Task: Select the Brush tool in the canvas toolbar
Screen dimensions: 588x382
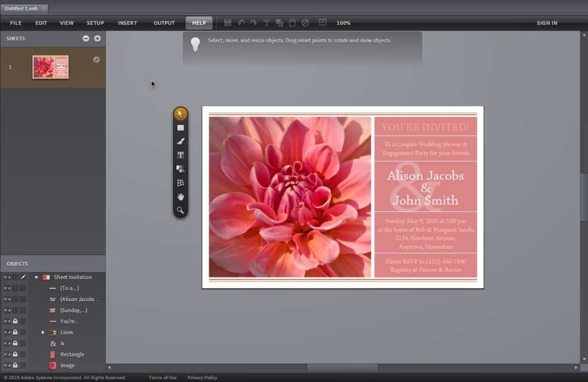Action: tap(180, 141)
